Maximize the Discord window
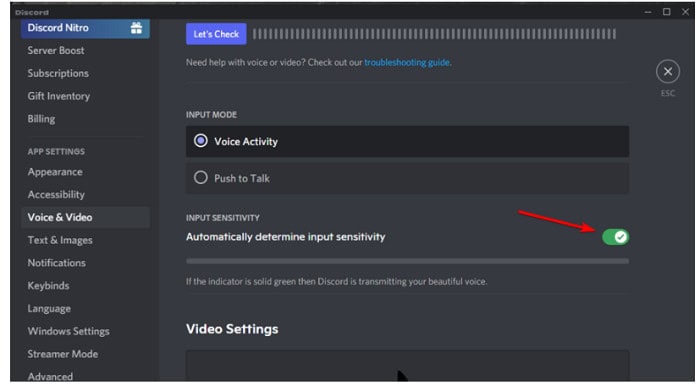The height and width of the screenshot is (385, 700). (x=667, y=12)
